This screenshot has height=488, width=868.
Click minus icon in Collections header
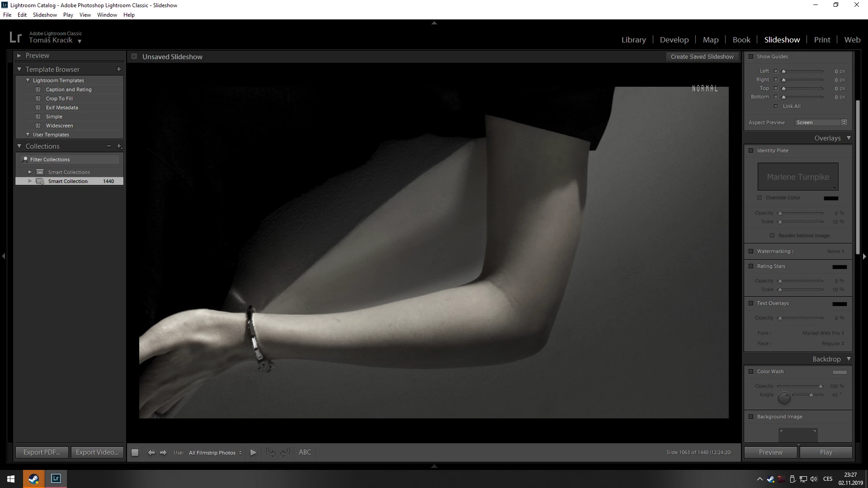(108, 146)
